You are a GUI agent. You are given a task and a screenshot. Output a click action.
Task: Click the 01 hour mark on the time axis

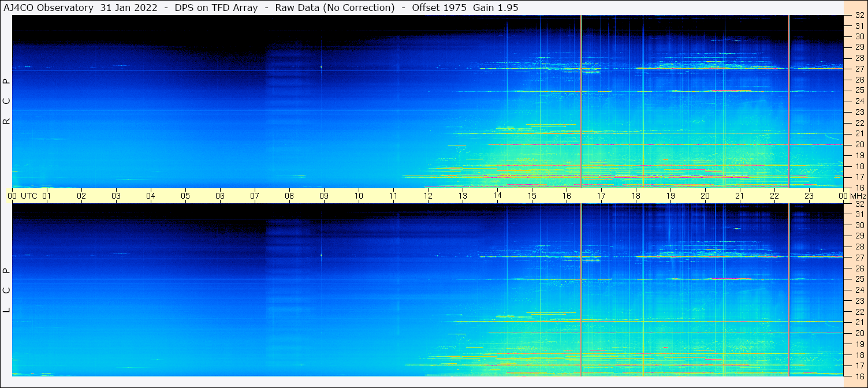(x=47, y=196)
